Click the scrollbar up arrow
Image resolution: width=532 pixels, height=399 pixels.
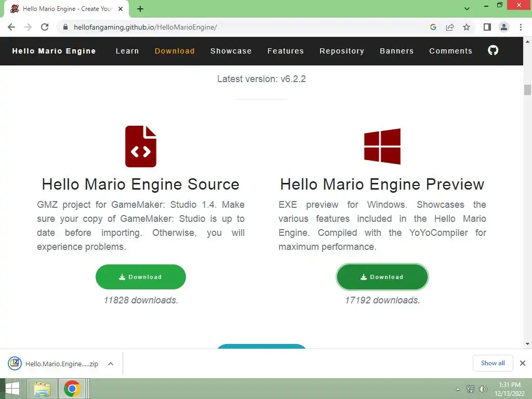pos(527,42)
